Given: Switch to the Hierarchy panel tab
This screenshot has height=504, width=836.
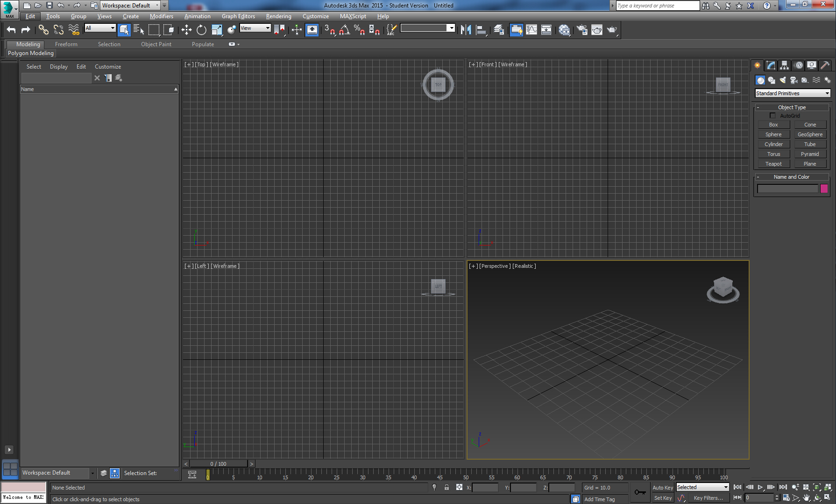Looking at the screenshot, I should (x=785, y=65).
